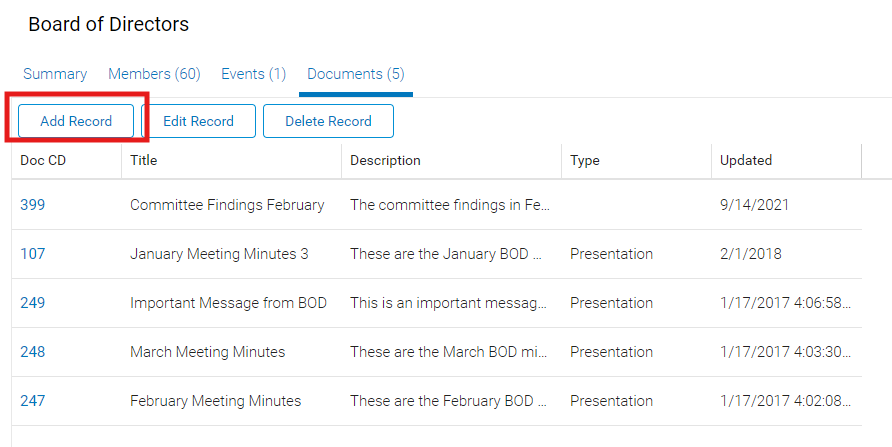This screenshot has width=892, height=447.
Task: Click updated value 1/17/2017 4:06:58...
Action: point(786,303)
